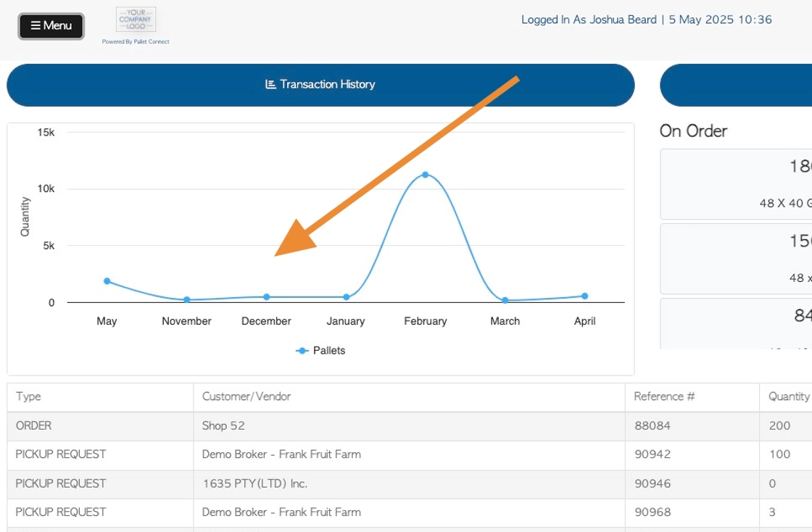Click the November data point on chart
812x532 pixels.
(186, 299)
